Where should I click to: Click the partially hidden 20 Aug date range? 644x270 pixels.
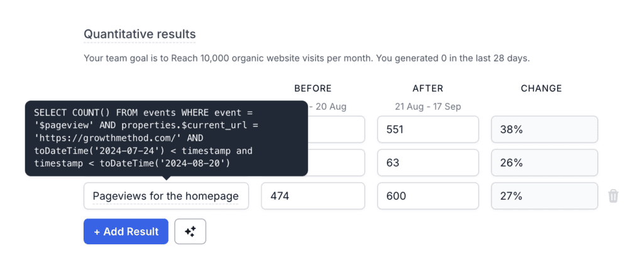[x=327, y=107]
